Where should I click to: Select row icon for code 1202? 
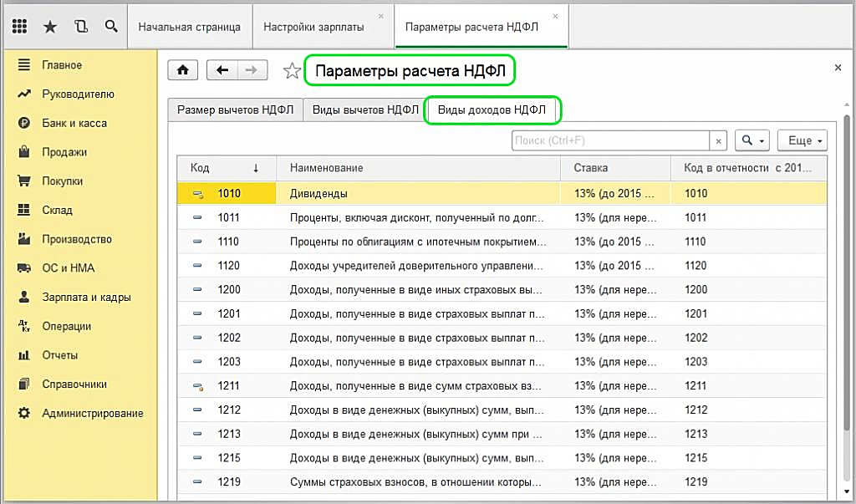click(x=197, y=338)
